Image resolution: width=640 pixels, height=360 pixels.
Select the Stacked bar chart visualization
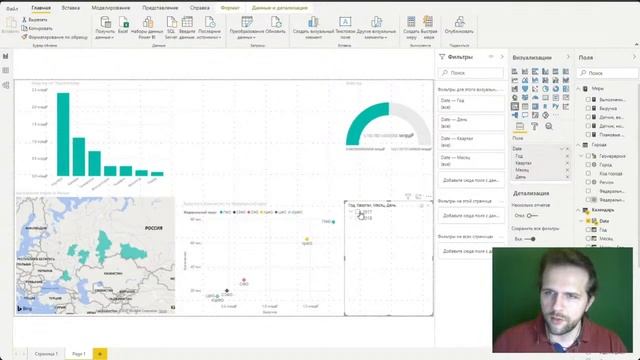coord(515,71)
